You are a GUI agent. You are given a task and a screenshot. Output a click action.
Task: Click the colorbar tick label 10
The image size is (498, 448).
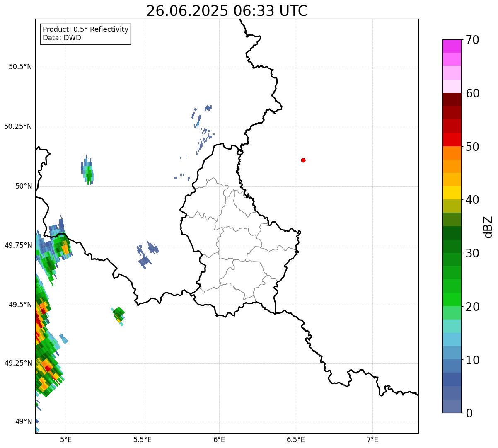(472, 360)
